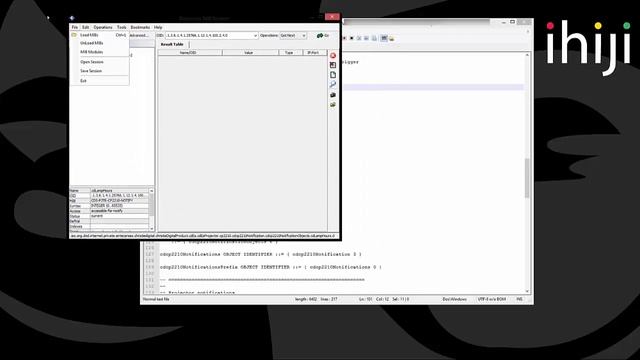
Task: Open the File menu in MIB Browser
Action: click(x=75, y=27)
